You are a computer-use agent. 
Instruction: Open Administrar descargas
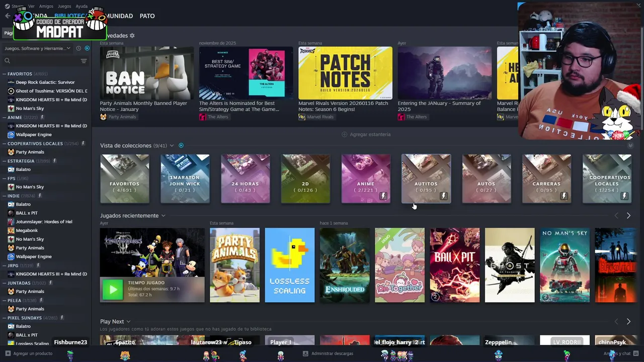328,353
